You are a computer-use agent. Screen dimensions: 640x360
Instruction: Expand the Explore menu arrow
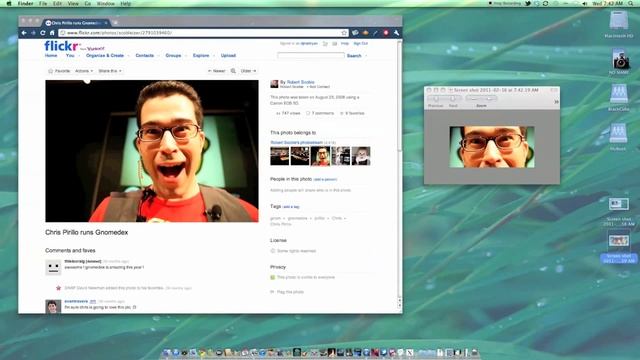(x=214, y=56)
